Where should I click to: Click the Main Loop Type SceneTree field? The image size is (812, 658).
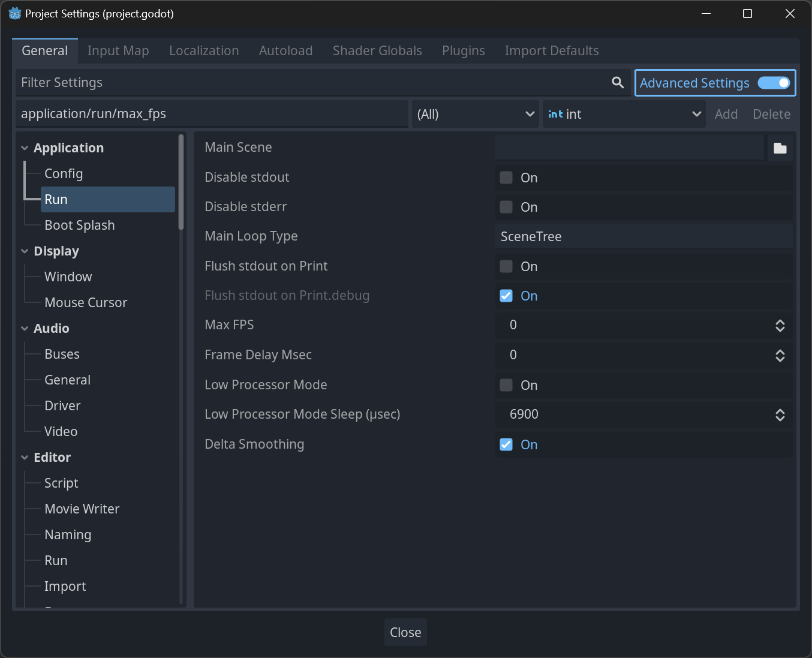pos(644,236)
